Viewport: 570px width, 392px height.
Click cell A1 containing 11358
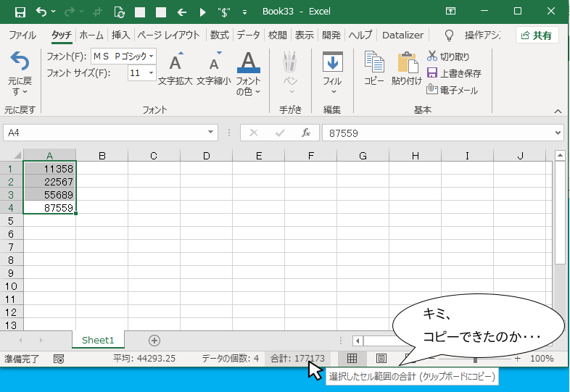[x=50, y=169]
